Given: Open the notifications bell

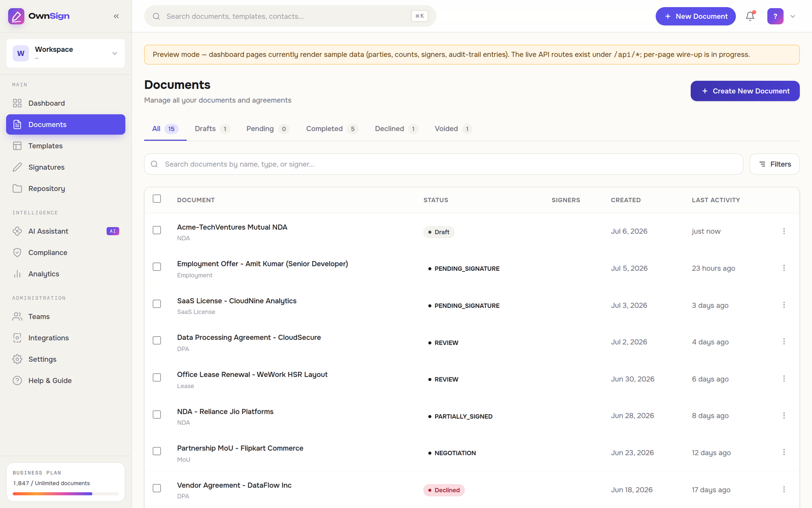Looking at the screenshot, I should pyautogui.click(x=750, y=16).
